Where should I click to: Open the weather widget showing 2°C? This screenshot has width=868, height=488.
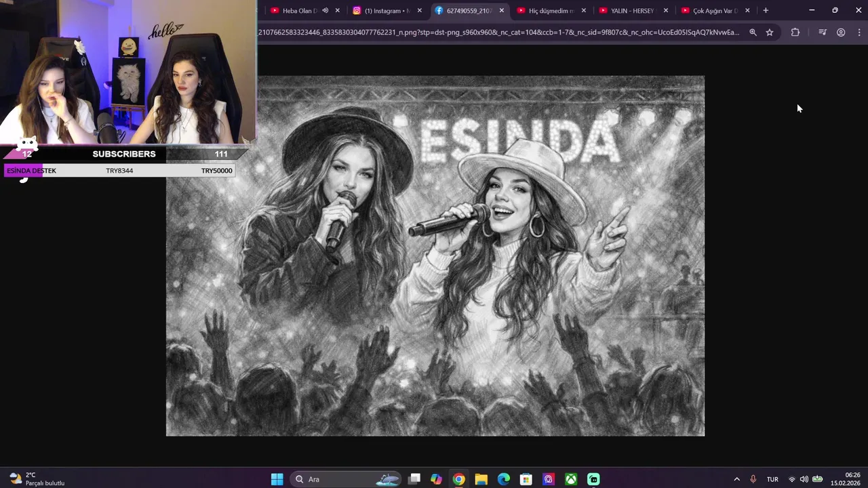pyautogui.click(x=37, y=479)
